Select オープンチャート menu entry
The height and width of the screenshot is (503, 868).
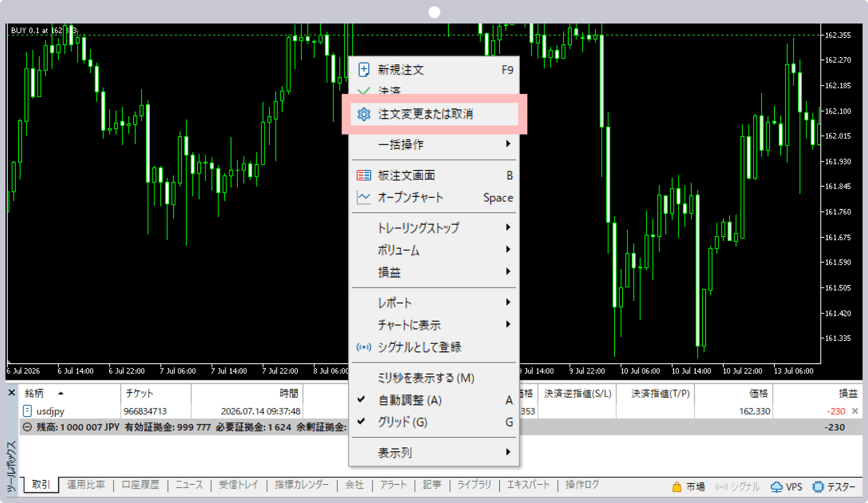tap(434, 197)
